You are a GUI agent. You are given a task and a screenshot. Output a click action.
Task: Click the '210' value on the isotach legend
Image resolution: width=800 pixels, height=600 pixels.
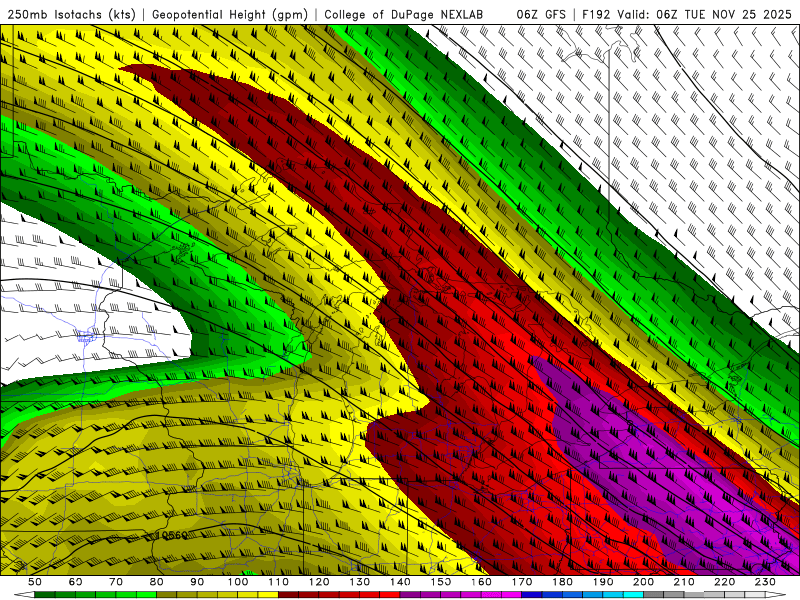(684, 582)
